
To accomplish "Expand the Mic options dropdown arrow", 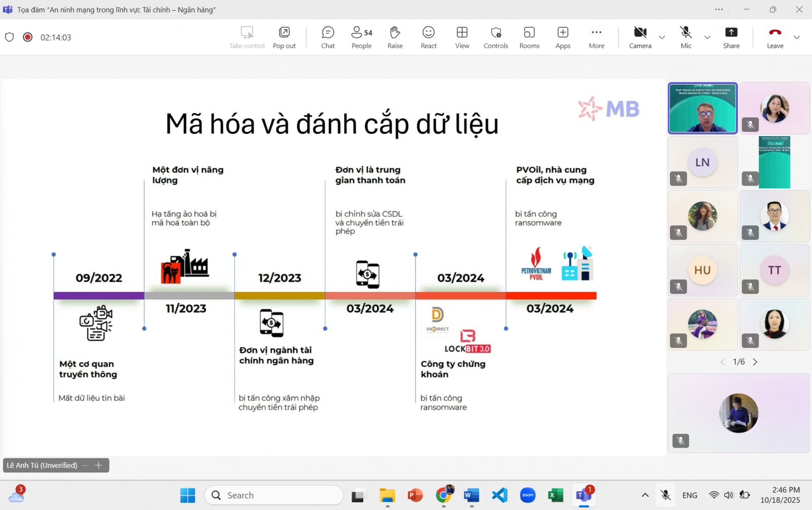I will [x=707, y=38].
